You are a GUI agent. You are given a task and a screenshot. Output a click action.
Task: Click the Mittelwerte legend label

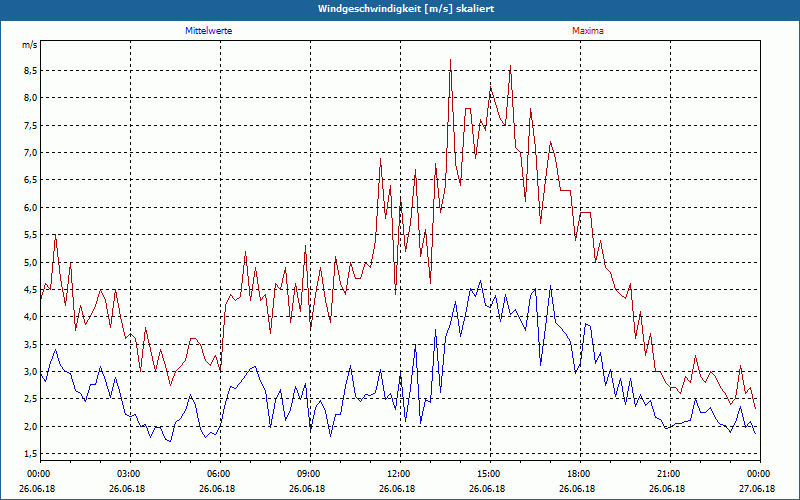208,31
